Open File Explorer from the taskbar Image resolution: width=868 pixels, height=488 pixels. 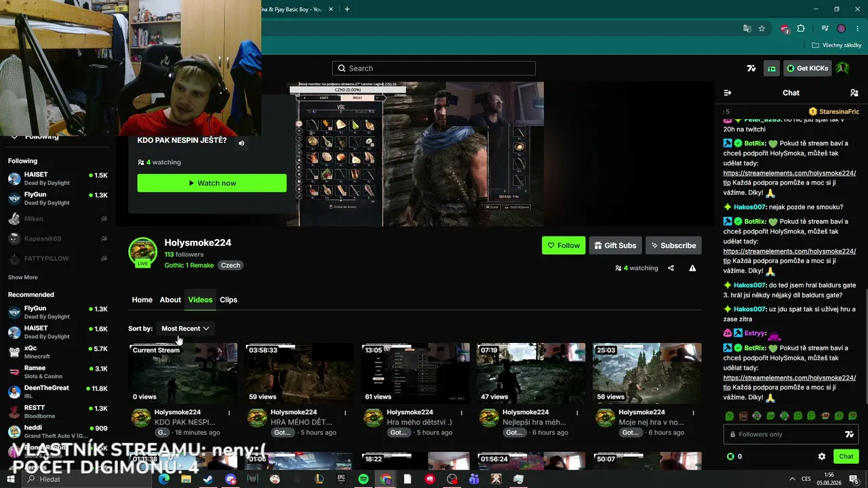[x=186, y=479]
